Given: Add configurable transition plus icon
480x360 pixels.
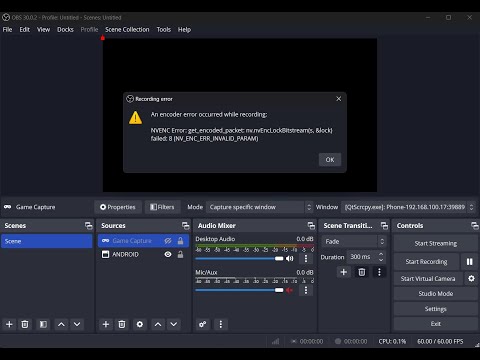Looking at the screenshot, I should tap(343, 272).
